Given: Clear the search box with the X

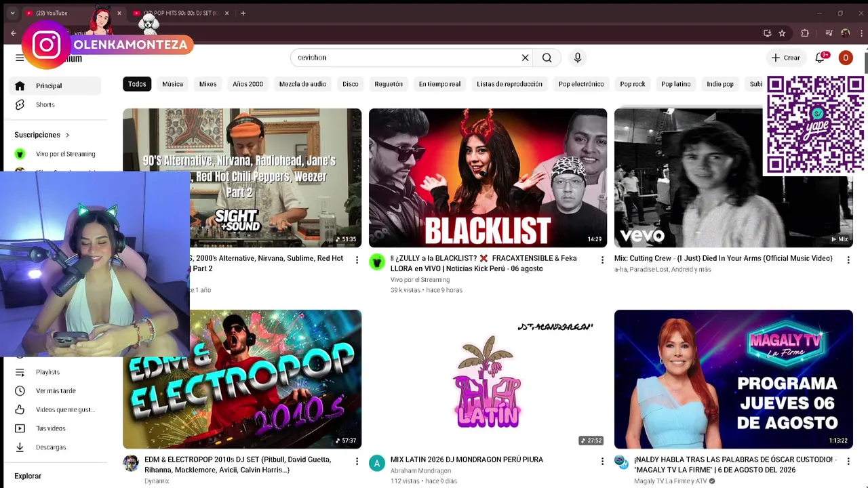Looking at the screenshot, I should pyautogui.click(x=525, y=58).
